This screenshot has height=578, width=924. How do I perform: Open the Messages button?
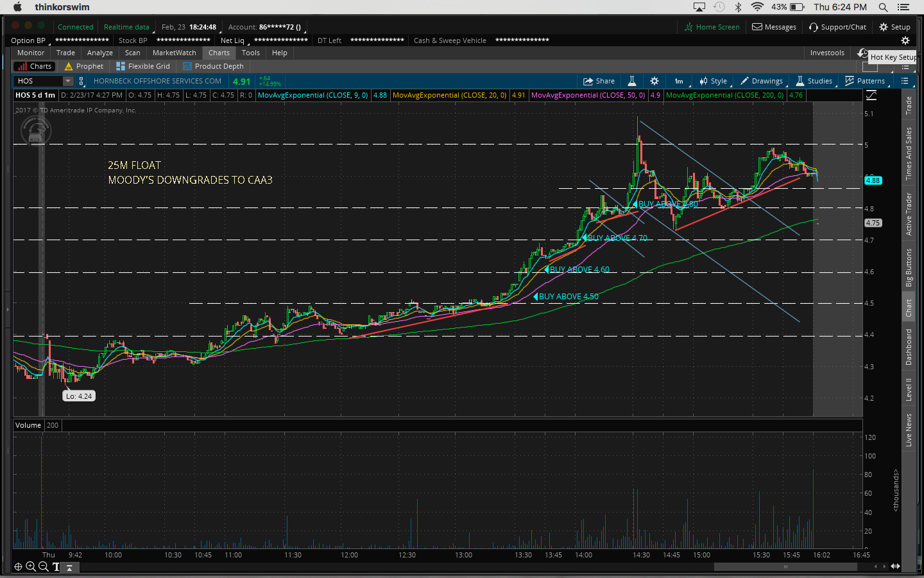pos(774,27)
